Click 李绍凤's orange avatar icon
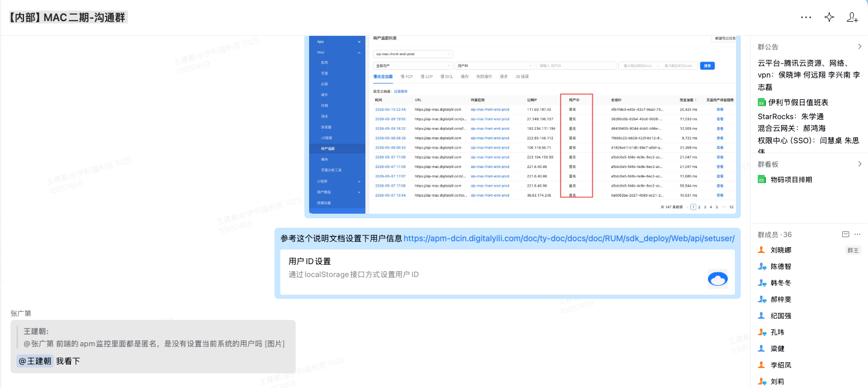868x388 pixels. point(762,365)
